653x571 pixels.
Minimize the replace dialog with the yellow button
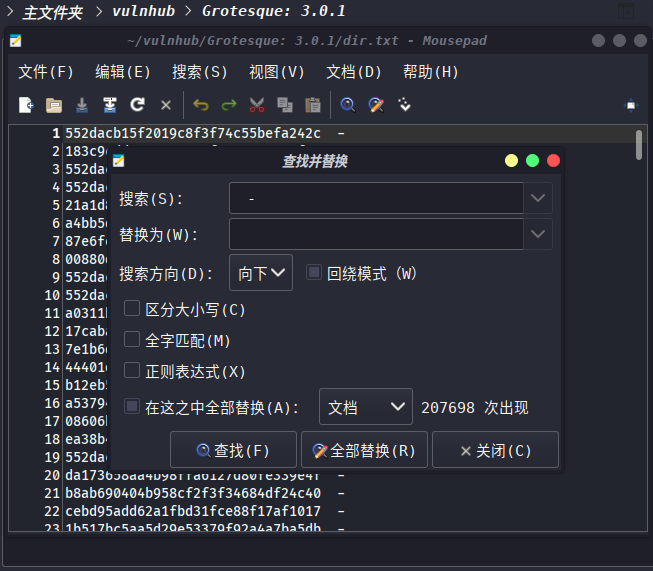pos(511,161)
